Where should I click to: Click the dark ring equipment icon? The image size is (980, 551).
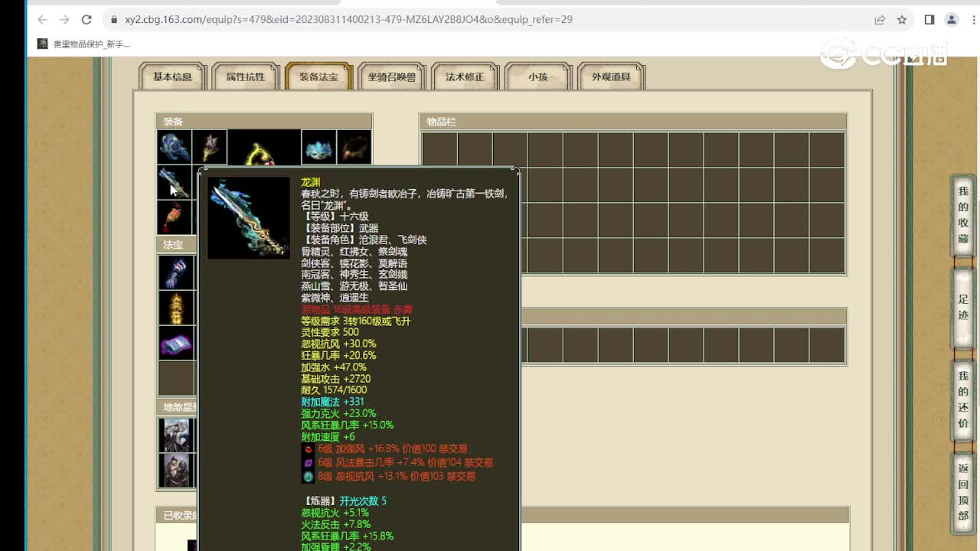tap(354, 147)
